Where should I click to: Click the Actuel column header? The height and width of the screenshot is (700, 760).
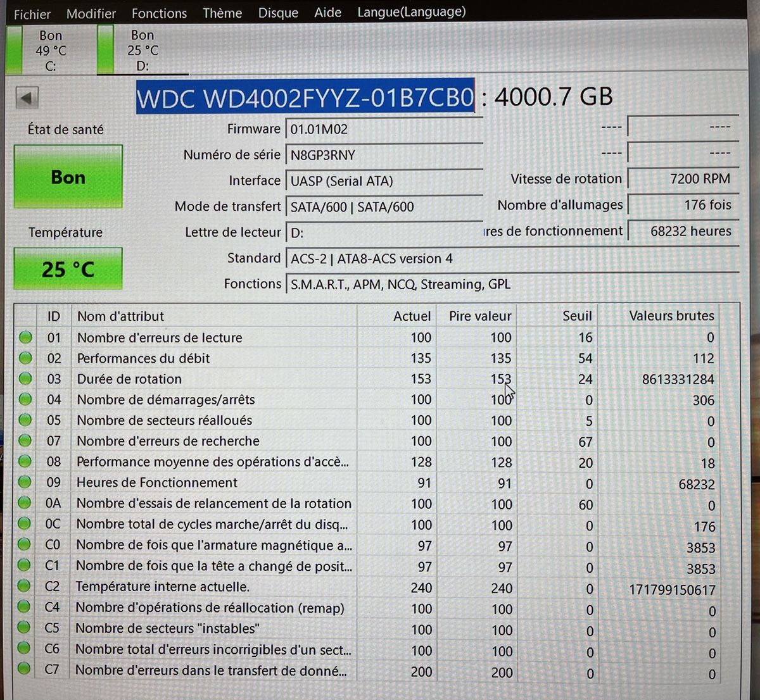pos(397,316)
